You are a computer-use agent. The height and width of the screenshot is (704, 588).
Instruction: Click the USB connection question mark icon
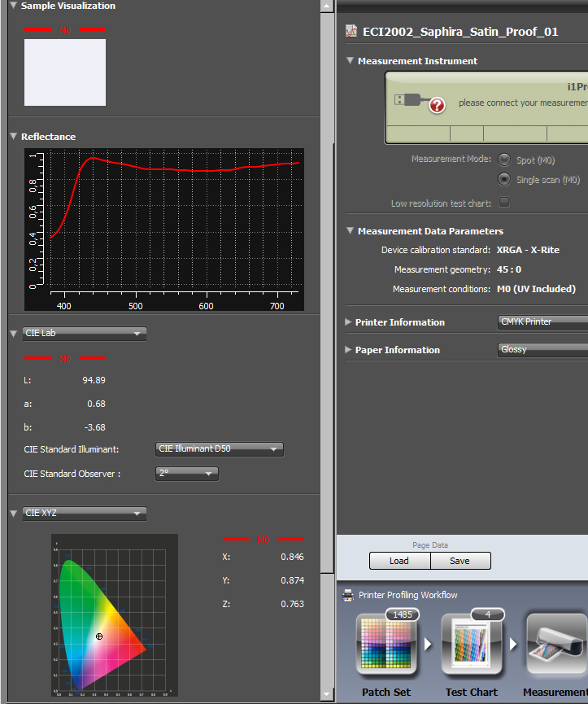coord(437,106)
